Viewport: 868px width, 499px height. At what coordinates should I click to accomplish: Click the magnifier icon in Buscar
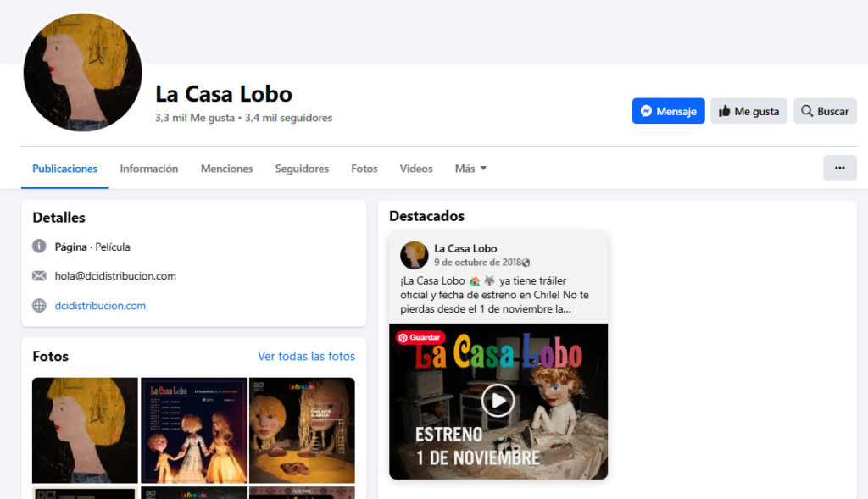807,111
